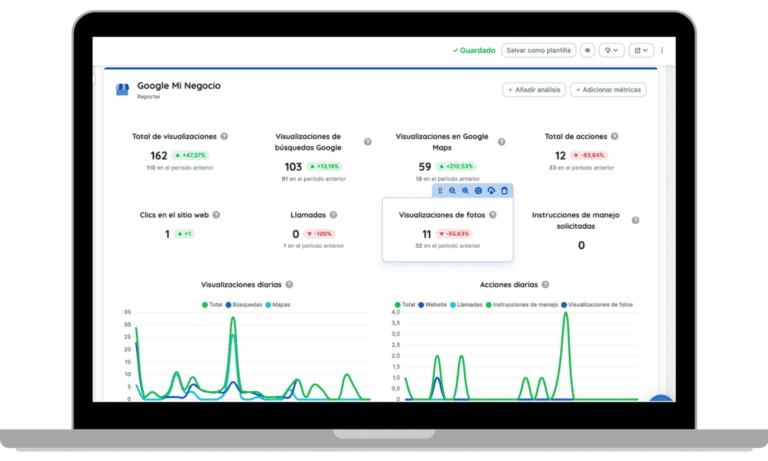Expand the share/export dropdown
This screenshot has width=768, height=461.
[640, 50]
